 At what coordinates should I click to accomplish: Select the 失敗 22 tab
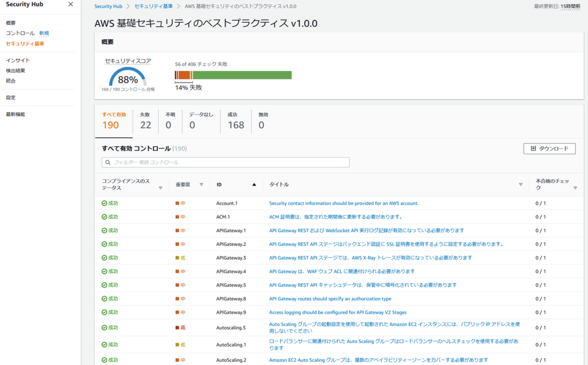(x=146, y=121)
